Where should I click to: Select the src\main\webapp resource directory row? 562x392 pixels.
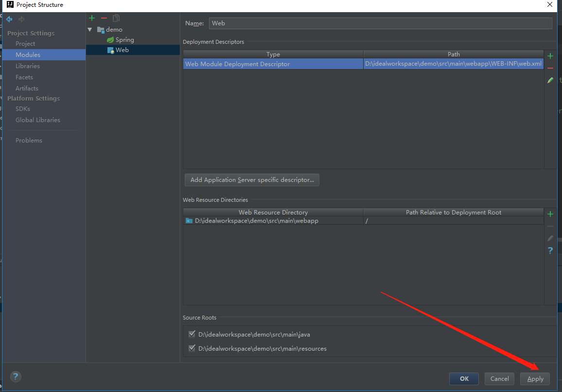click(x=364, y=221)
